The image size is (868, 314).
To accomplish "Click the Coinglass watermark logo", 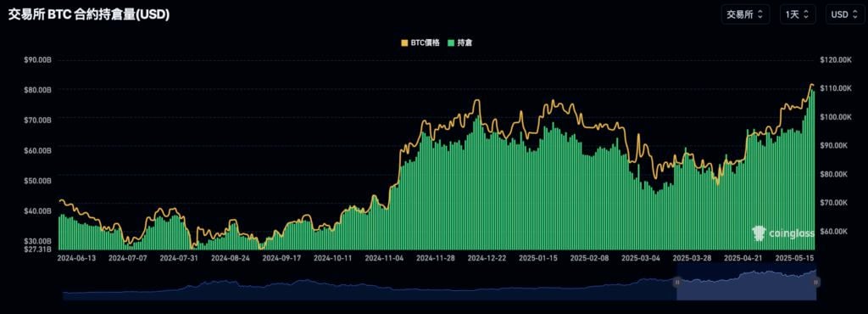I will 782,233.
